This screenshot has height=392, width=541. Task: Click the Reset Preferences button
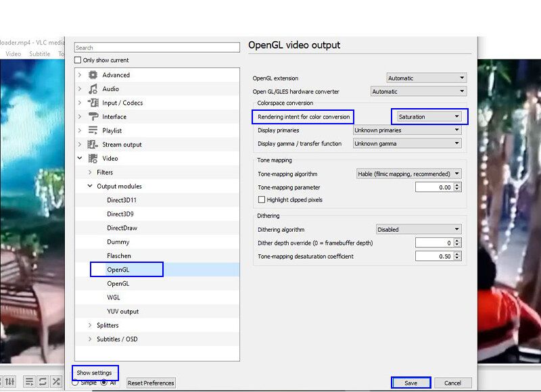pos(151,383)
